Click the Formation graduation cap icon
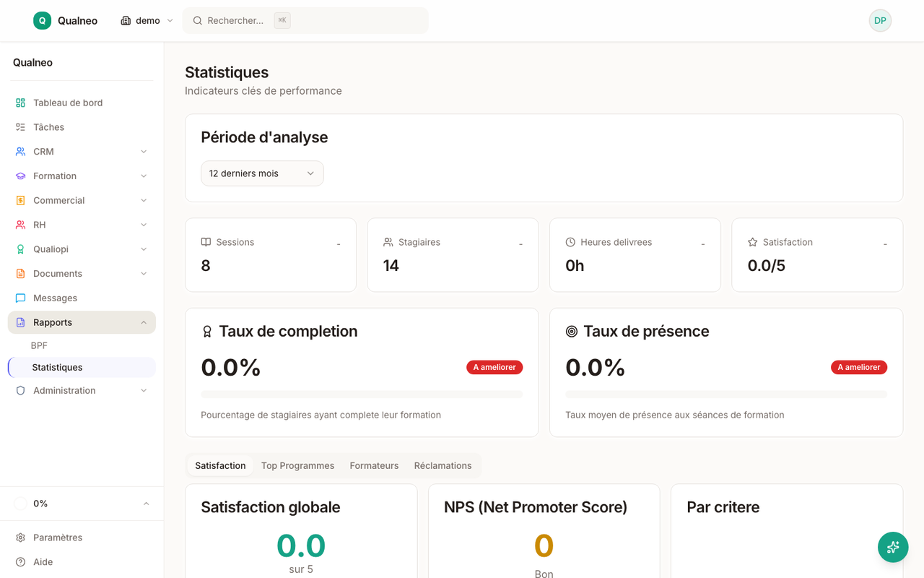The image size is (924, 578). (x=20, y=176)
